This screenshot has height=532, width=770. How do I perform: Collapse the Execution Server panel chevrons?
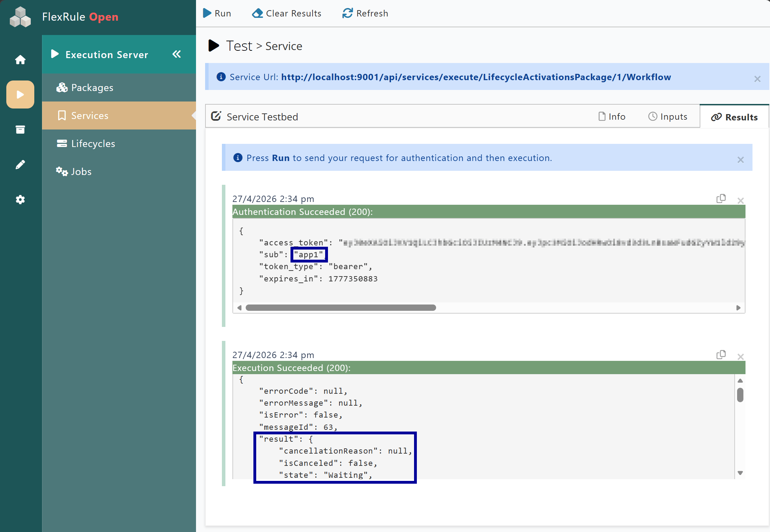coord(176,54)
